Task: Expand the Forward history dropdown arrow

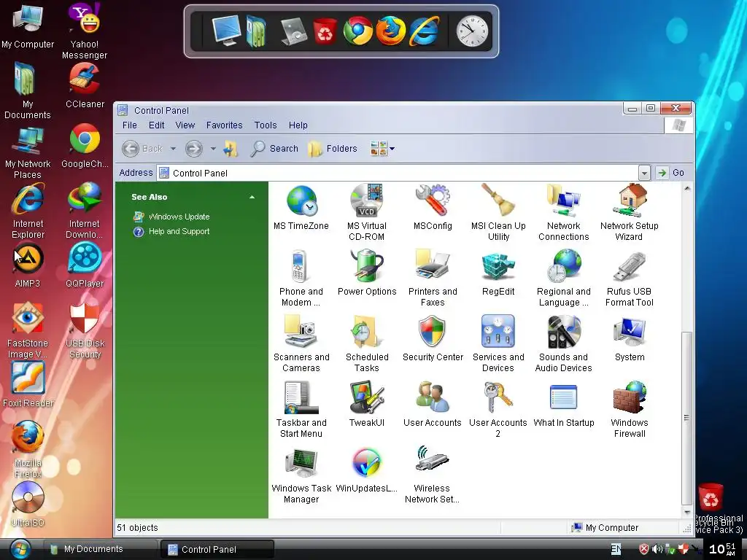Action: coord(213,149)
